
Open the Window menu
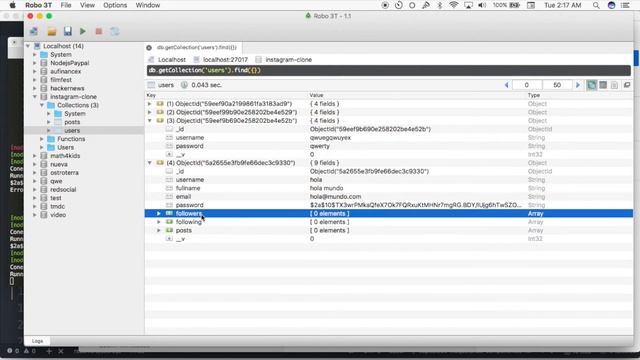pos(148,5)
